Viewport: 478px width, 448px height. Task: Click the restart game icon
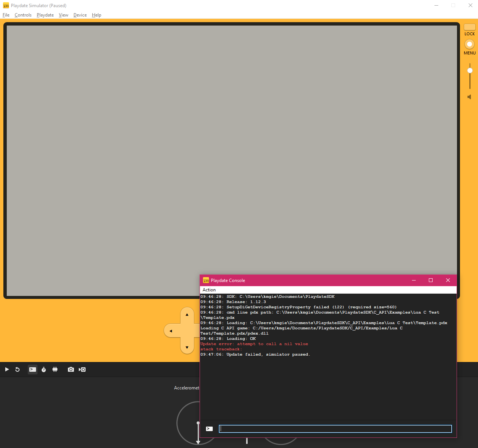click(x=17, y=370)
